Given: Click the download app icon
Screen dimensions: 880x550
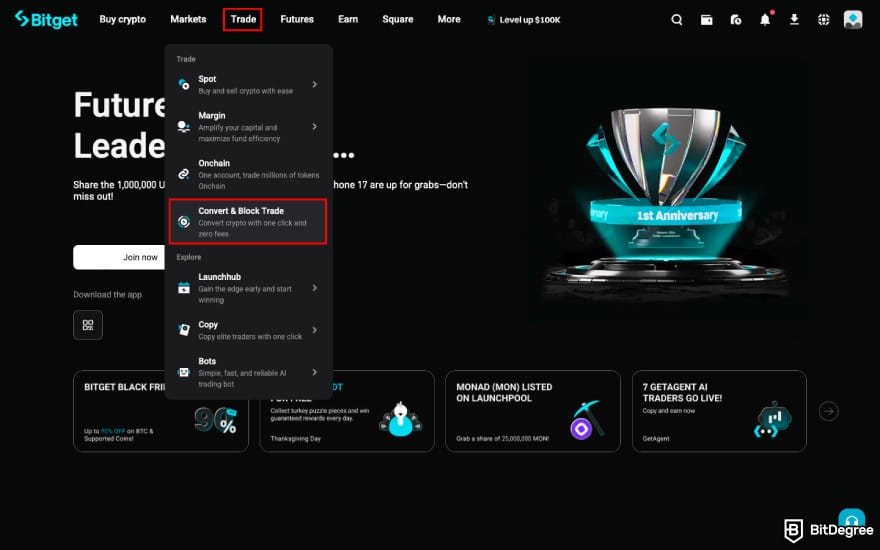Looking at the screenshot, I should pyautogui.click(x=794, y=19).
